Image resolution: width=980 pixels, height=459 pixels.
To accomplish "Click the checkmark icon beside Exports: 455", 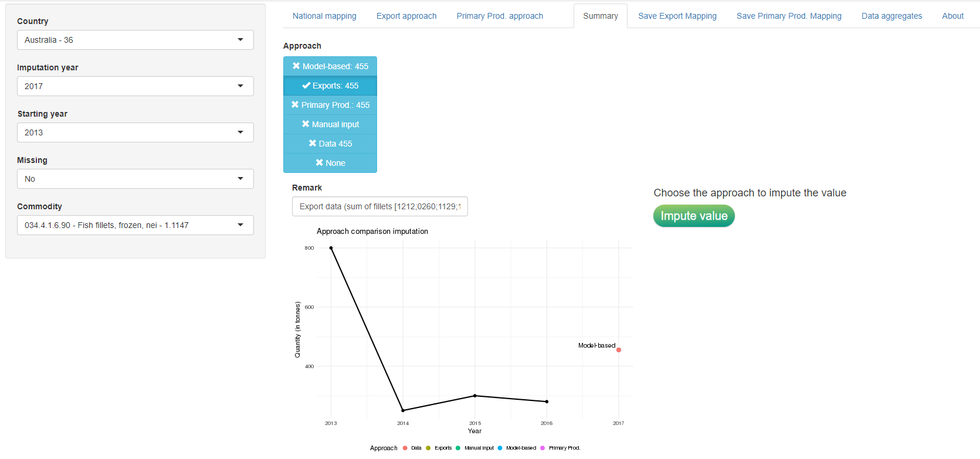I will (x=306, y=86).
